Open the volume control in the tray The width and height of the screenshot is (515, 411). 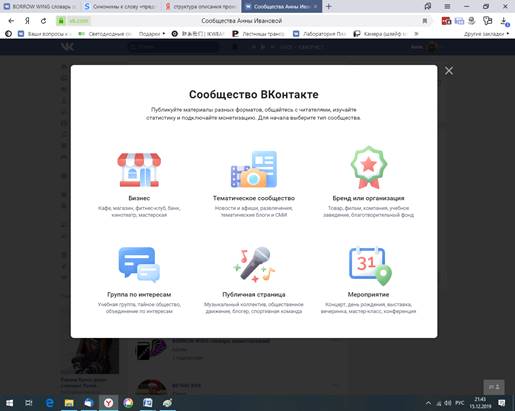pyautogui.click(x=448, y=403)
